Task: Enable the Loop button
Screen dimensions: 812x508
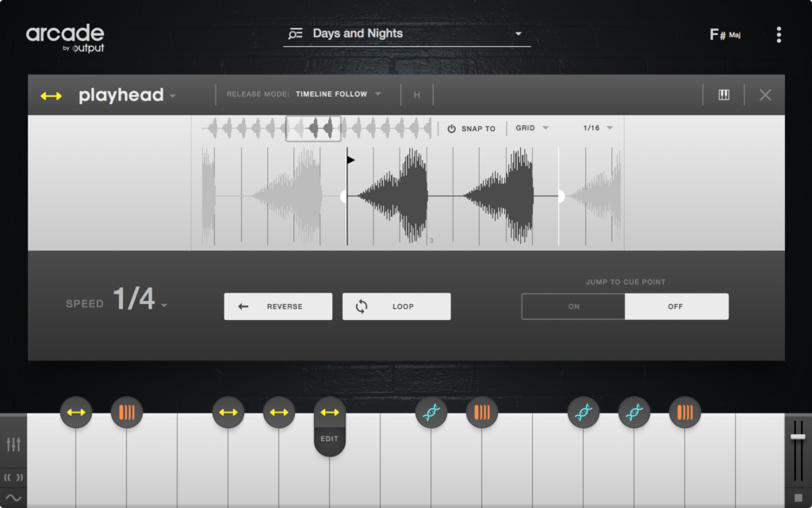Action: pos(396,306)
